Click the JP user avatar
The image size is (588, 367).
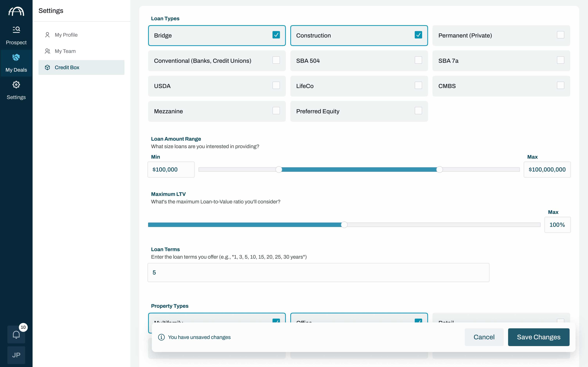click(x=16, y=355)
